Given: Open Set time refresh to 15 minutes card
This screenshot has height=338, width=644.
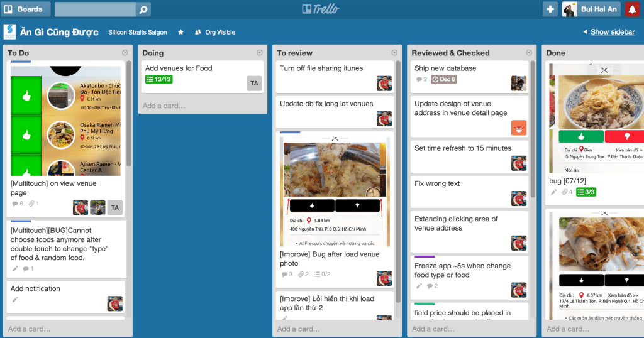Looking at the screenshot, I should point(463,148).
